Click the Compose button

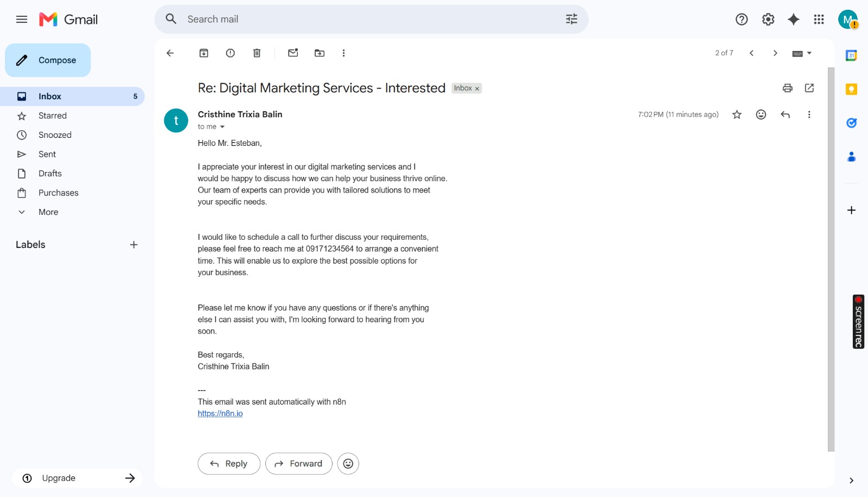(48, 60)
